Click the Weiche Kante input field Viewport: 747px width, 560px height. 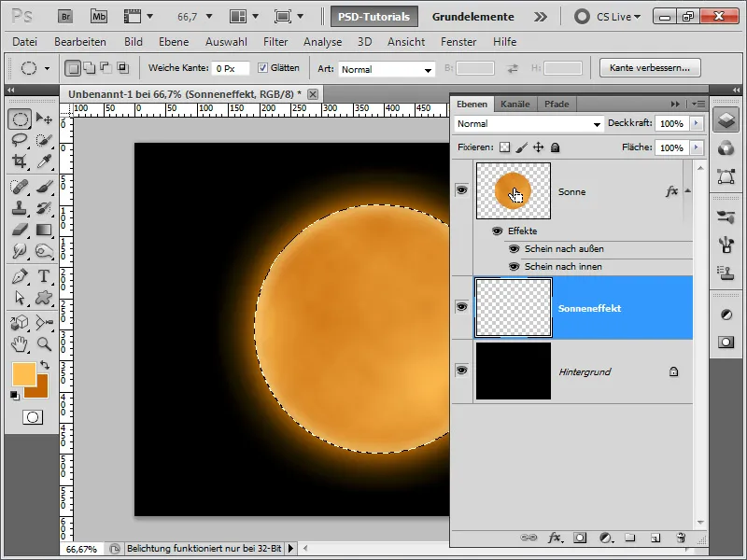click(x=230, y=68)
